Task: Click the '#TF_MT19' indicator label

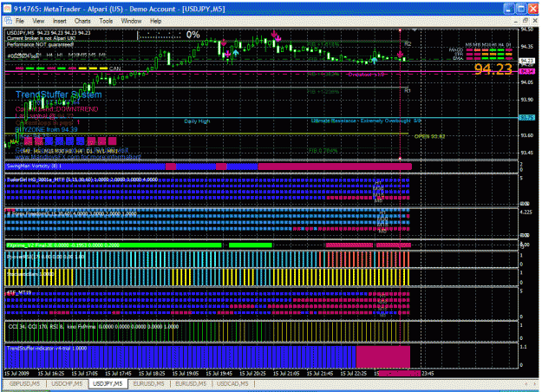Action: 19,293
